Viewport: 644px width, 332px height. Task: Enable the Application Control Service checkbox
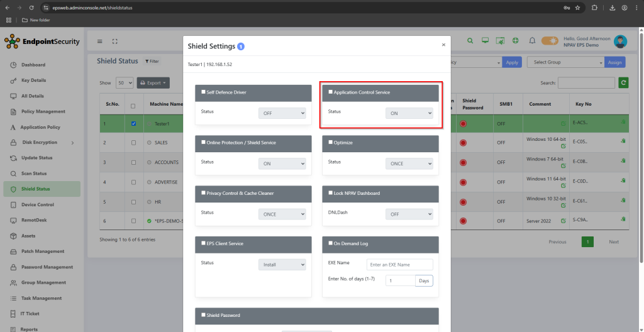331,92
